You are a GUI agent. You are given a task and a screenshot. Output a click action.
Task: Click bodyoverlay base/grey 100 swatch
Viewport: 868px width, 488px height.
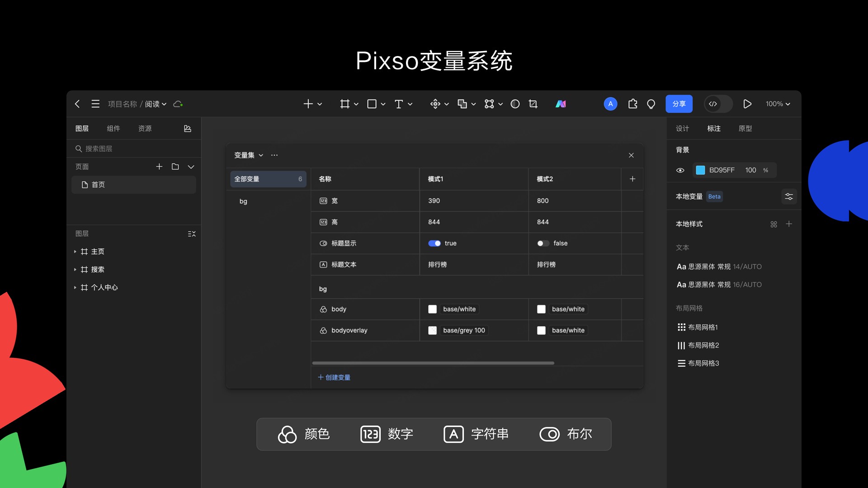[x=433, y=330]
